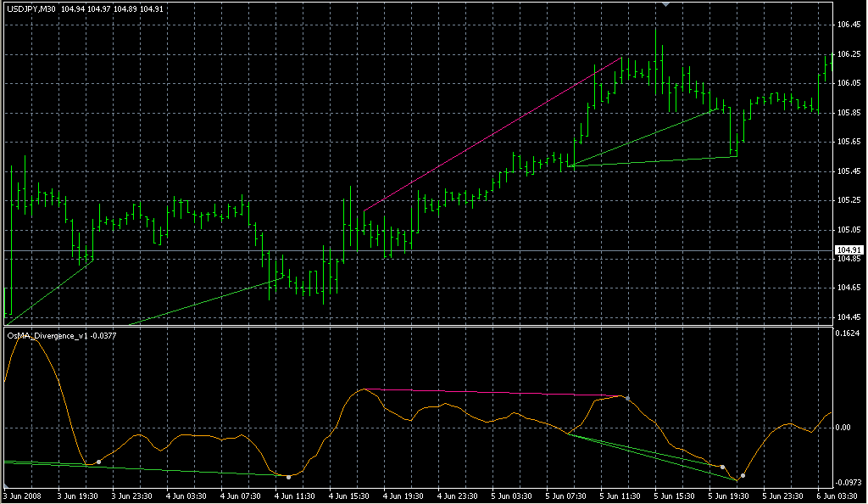Select the USDJPY,M30 chart title text

point(31,9)
